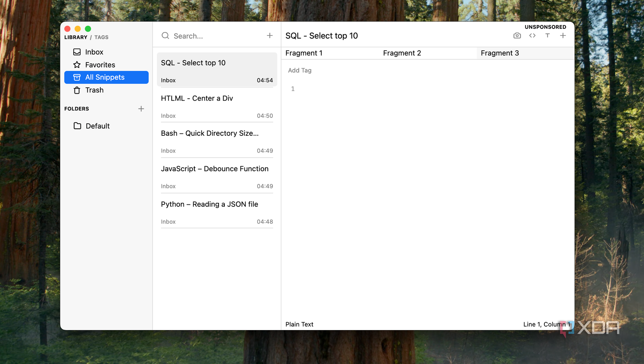Click the text formatting T icon
This screenshot has width=644, height=364.
(x=548, y=36)
